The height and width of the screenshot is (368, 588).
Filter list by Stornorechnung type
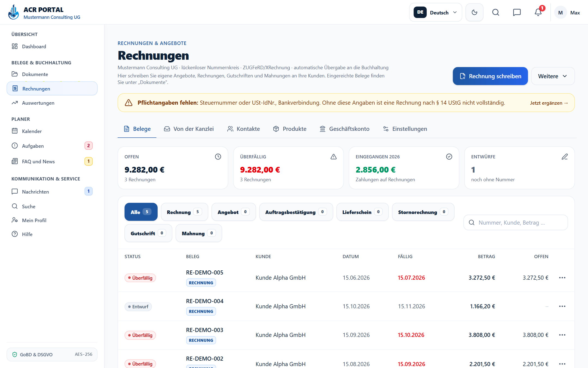[x=423, y=212]
